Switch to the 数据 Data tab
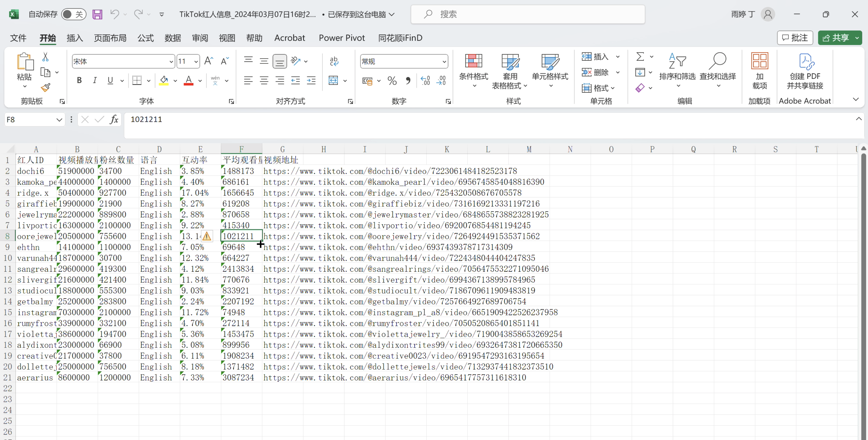 [173, 38]
